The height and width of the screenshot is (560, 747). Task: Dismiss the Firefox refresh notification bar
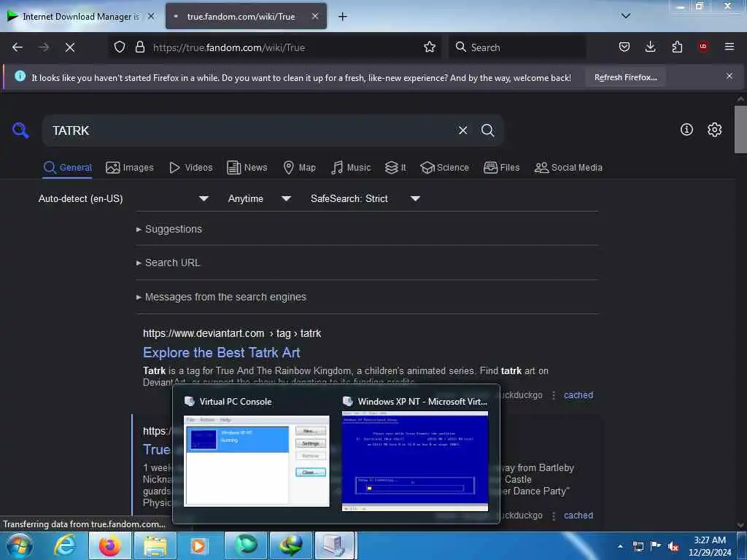729,76
